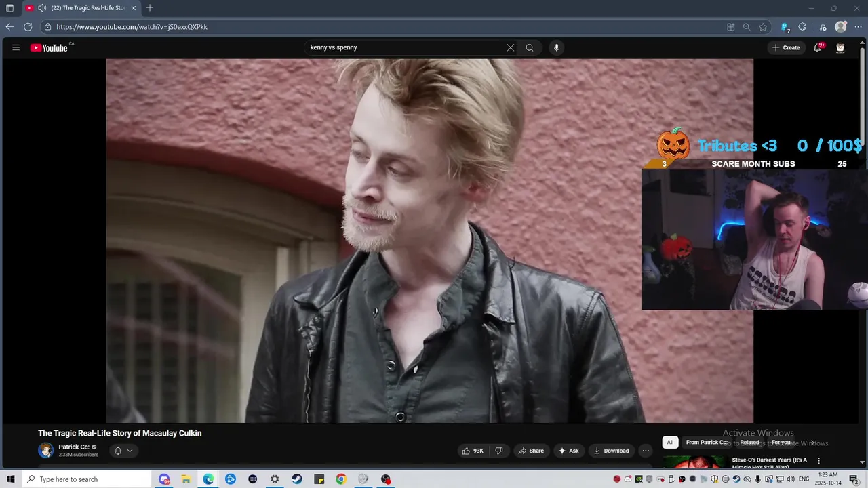
Task: Add this page to favorites with the star
Action: pos(763,27)
